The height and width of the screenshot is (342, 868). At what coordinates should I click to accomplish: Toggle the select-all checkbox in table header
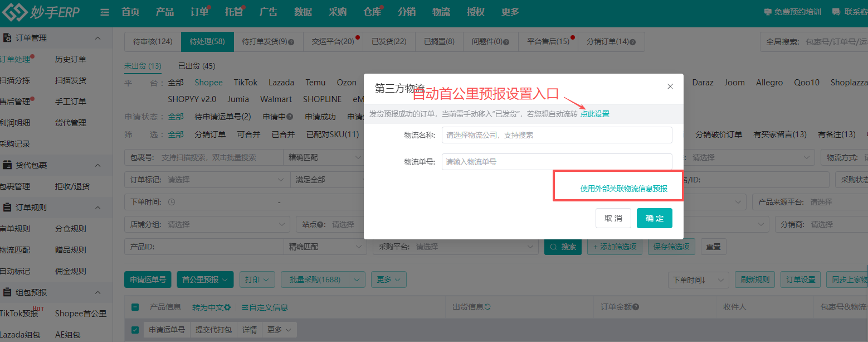click(135, 307)
